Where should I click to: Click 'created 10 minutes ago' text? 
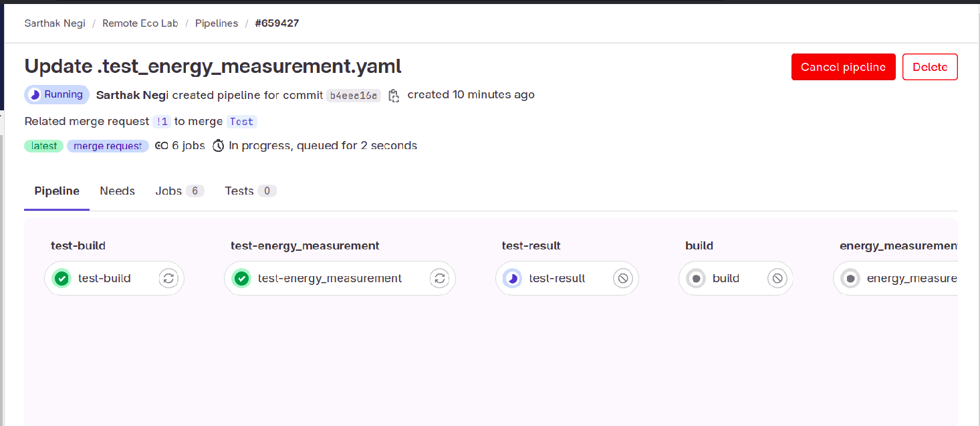[471, 95]
